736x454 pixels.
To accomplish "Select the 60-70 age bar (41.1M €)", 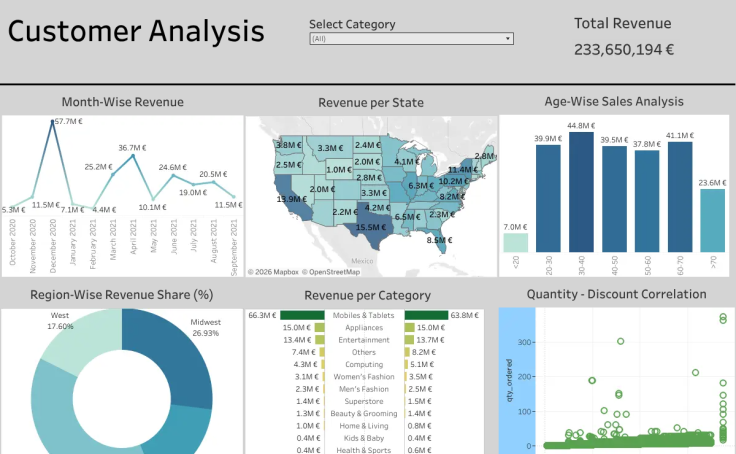I will coord(680,197).
